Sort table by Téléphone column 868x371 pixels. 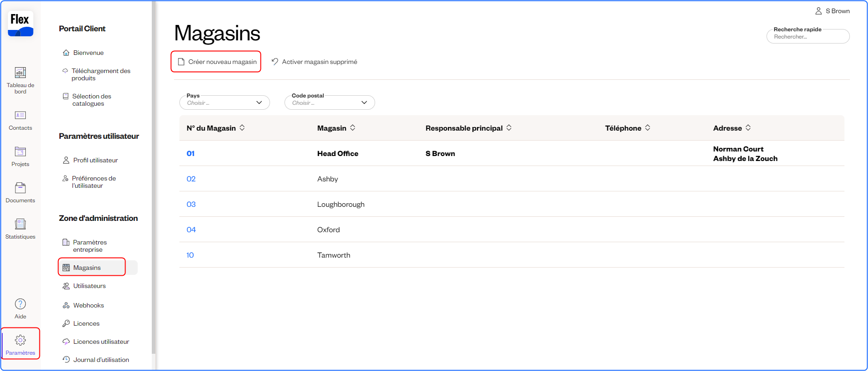pos(648,128)
